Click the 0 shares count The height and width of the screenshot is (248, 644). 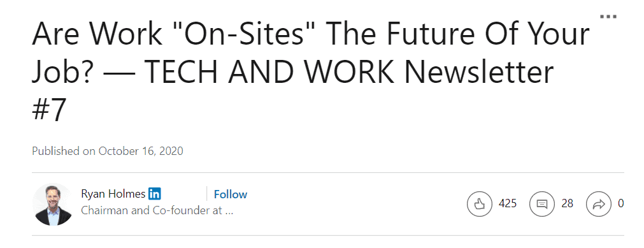[621, 203]
